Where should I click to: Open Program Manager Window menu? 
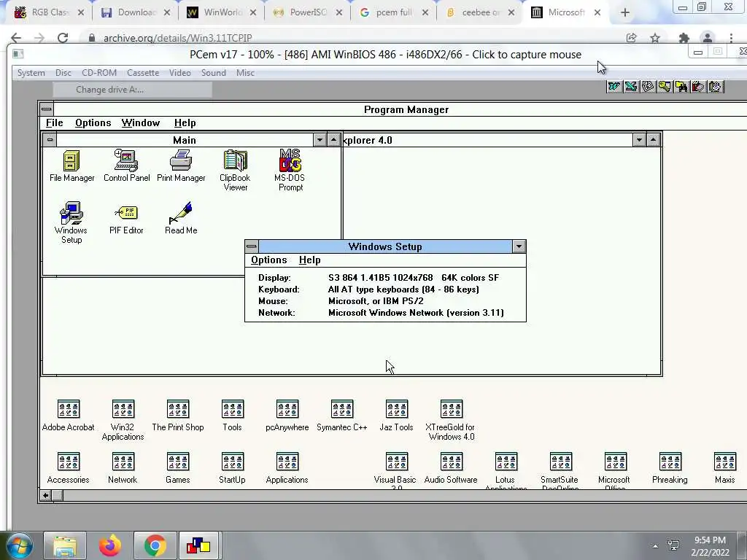(141, 122)
